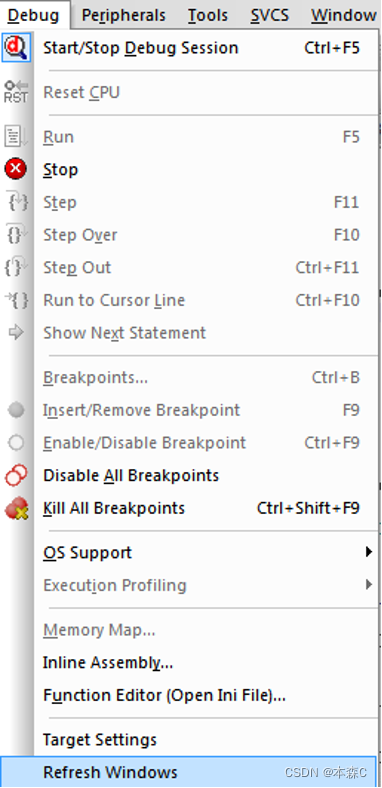Expand the Execution Profiling submenu arrow
Image resolution: width=382 pixels, height=788 pixels.
pos(369,584)
